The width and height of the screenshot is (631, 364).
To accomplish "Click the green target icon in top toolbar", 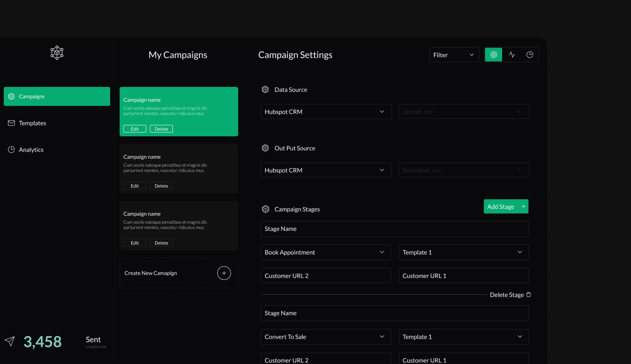I will coord(493,55).
